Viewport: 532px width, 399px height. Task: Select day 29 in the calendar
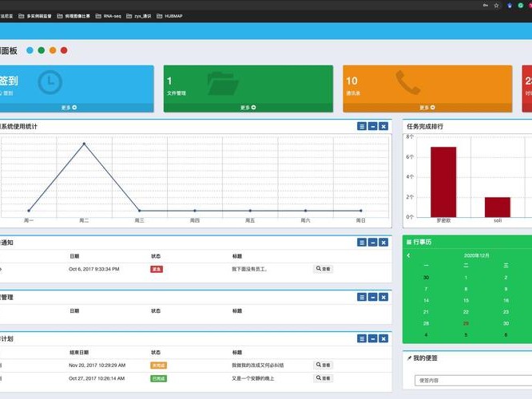tap(466, 323)
